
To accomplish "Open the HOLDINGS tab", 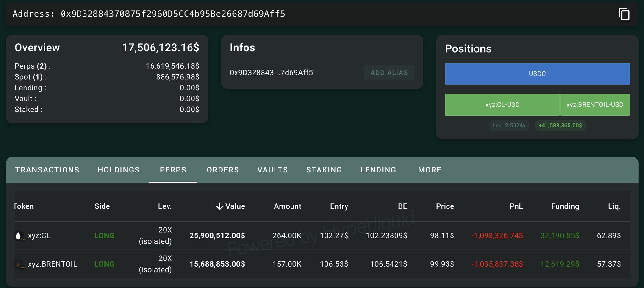I will [x=119, y=170].
